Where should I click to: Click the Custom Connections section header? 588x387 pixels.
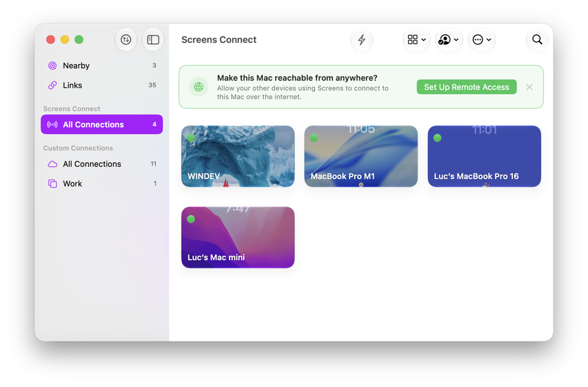click(x=78, y=148)
